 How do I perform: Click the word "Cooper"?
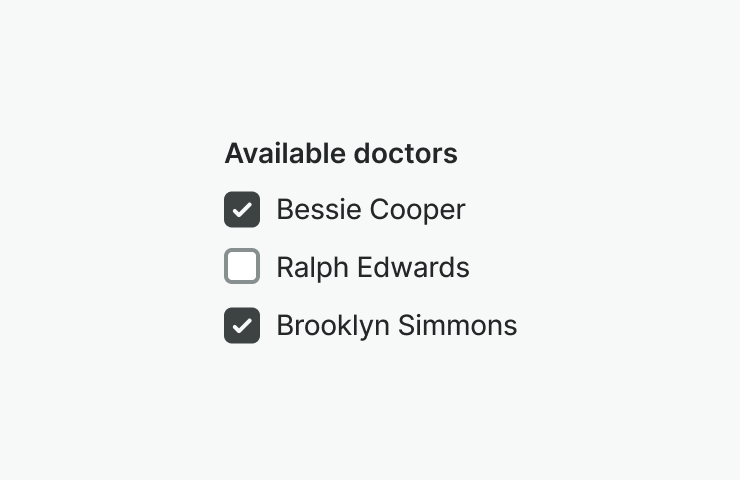pos(418,210)
